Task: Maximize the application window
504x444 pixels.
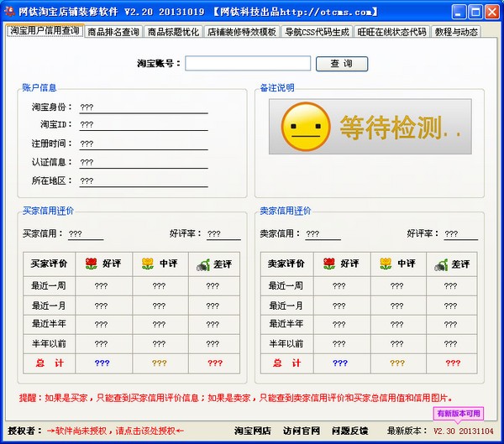Action: 475,12
